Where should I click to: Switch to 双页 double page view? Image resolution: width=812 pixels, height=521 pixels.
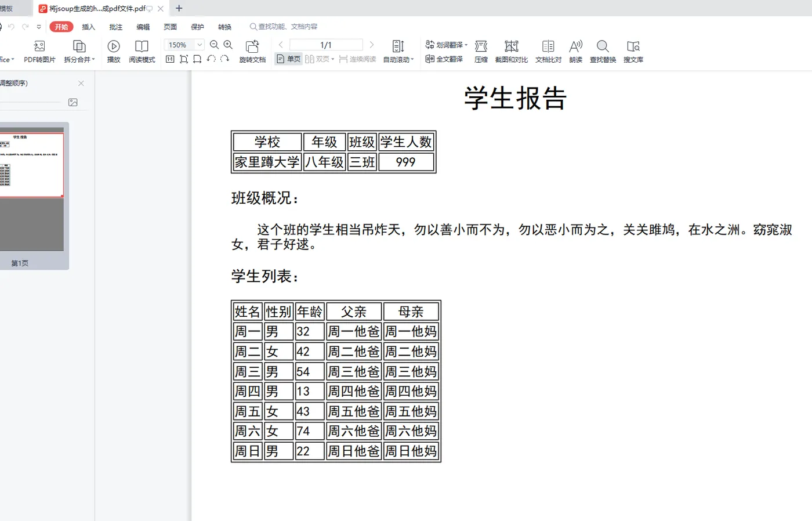[320, 59]
